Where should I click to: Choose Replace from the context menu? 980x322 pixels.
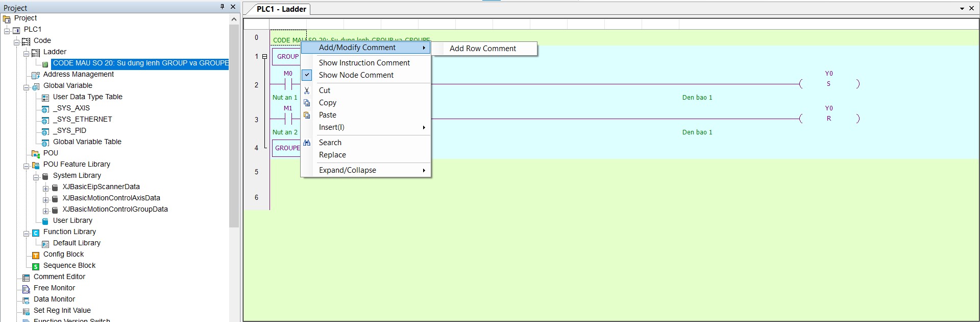tap(332, 155)
